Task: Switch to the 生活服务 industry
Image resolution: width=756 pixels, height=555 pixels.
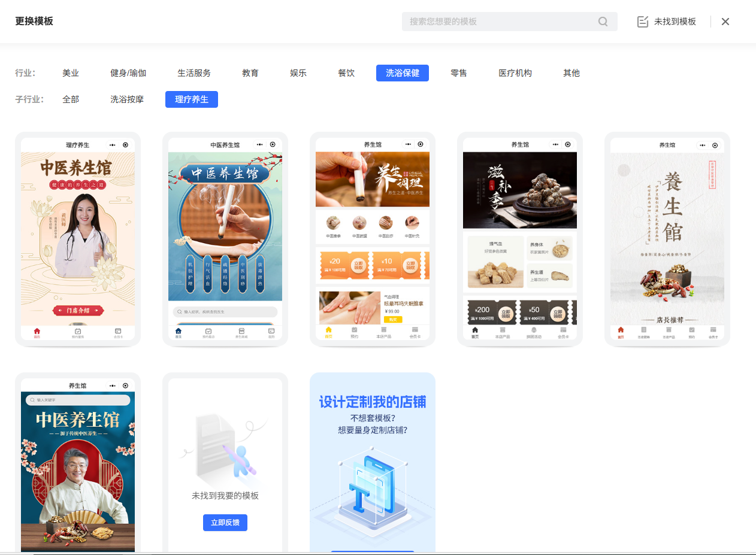Action: [x=194, y=73]
